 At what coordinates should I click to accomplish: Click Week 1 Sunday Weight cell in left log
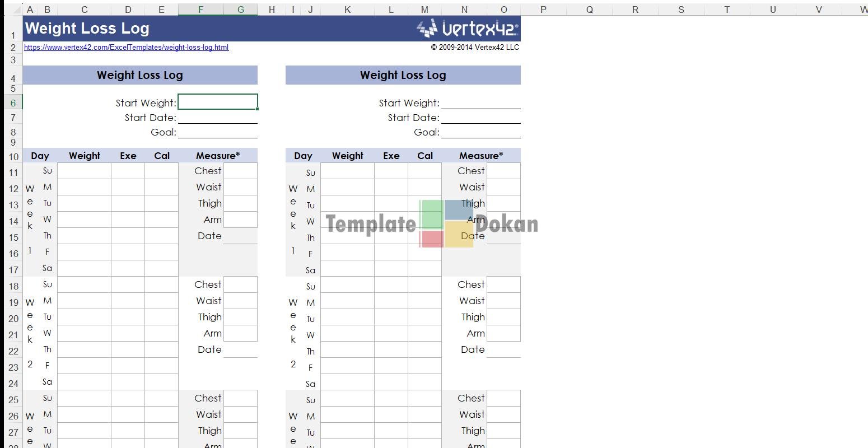coord(84,171)
